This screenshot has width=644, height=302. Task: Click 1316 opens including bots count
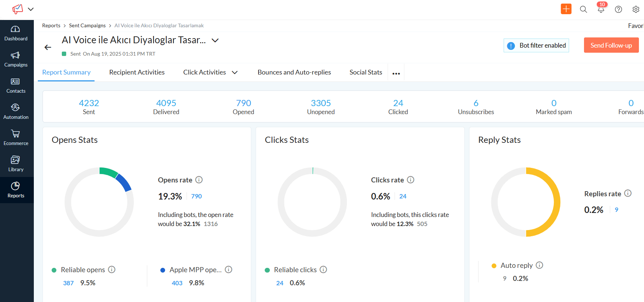(x=211, y=224)
